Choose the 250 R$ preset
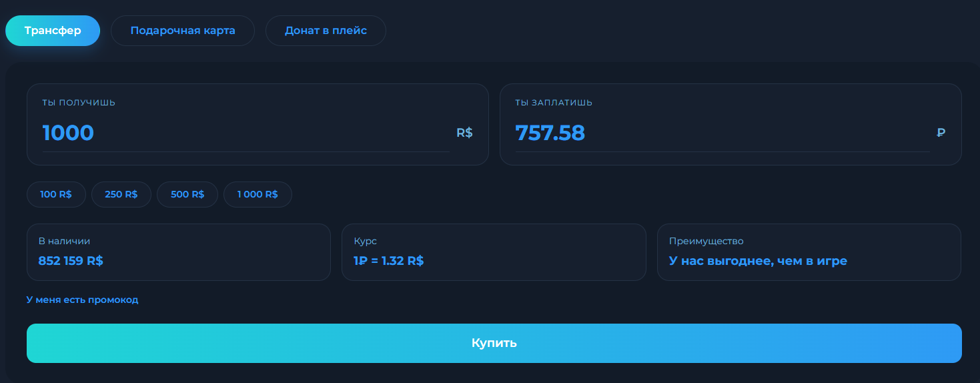Screen dimensions: 980x383 coord(121,195)
